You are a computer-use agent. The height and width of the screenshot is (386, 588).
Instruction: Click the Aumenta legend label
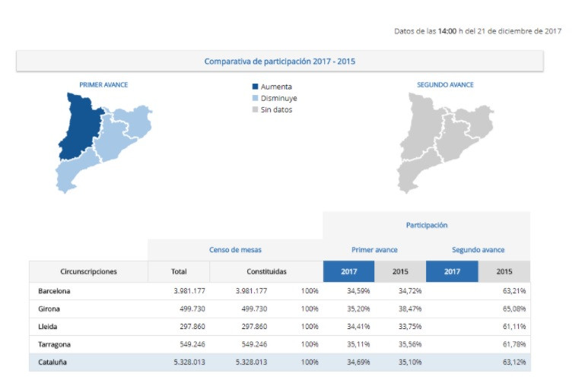click(x=276, y=87)
